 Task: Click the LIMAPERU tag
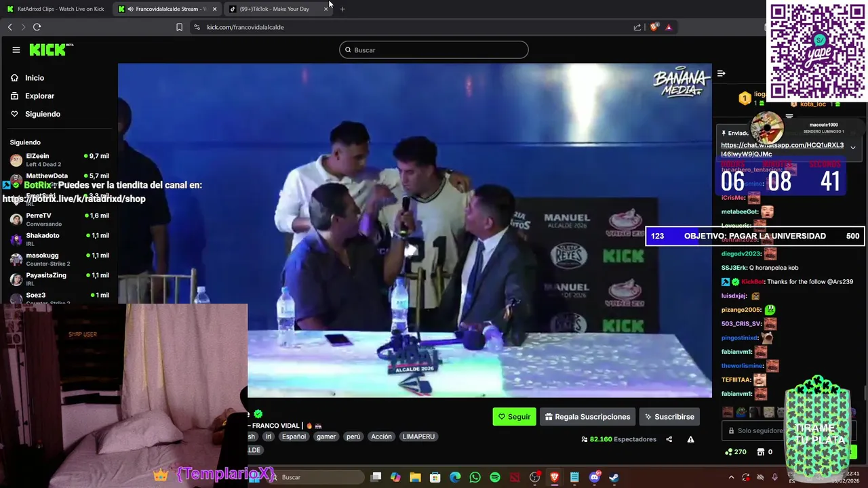tap(418, 436)
